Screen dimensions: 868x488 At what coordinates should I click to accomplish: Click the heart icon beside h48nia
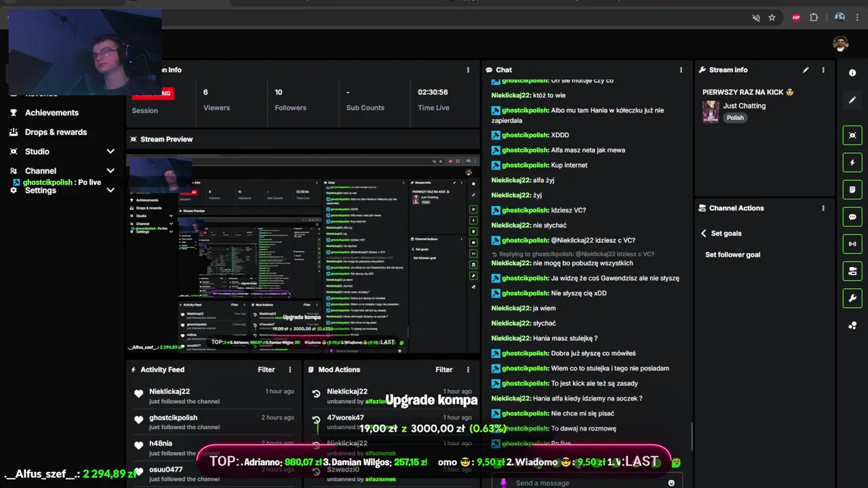tap(138, 445)
